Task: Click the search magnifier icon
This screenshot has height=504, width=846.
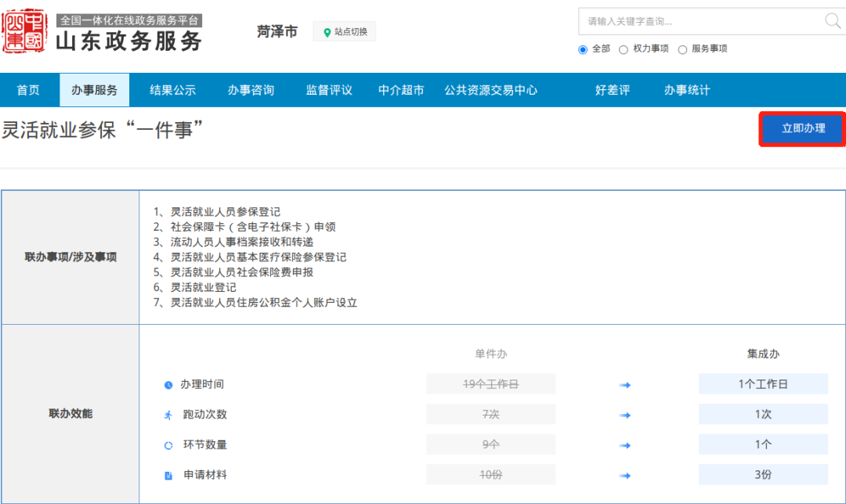Action: [x=833, y=21]
